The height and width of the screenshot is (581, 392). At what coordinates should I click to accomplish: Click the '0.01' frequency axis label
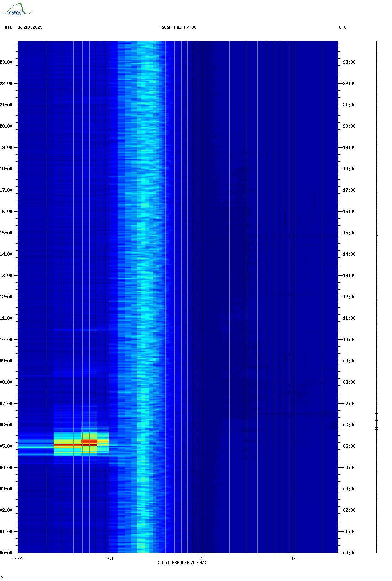coord(18,559)
